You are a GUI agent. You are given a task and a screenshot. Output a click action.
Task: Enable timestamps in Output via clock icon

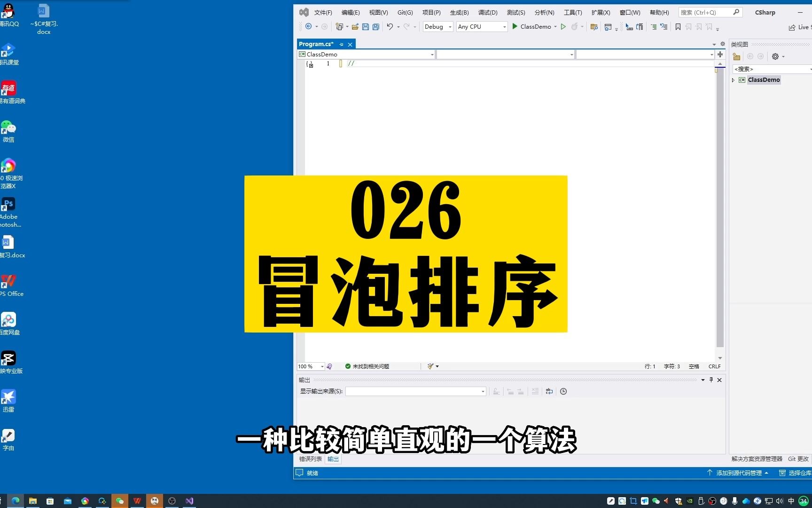(x=563, y=391)
